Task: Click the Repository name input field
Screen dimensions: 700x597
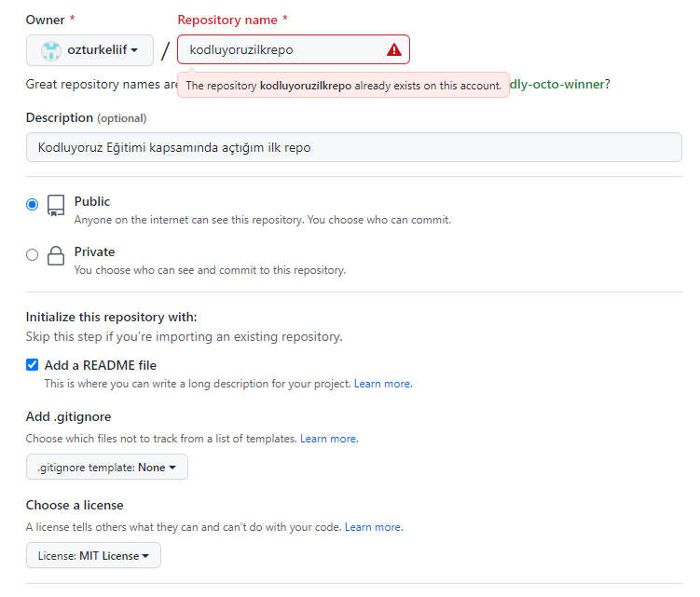Action: tap(294, 49)
